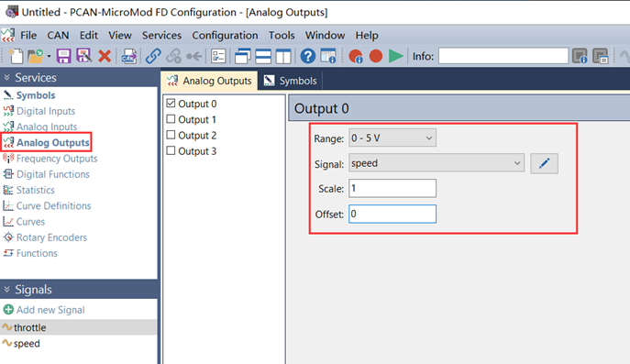This screenshot has width=630, height=364.
Task: Click the Tile horizontally icon
Action: coord(263,56)
